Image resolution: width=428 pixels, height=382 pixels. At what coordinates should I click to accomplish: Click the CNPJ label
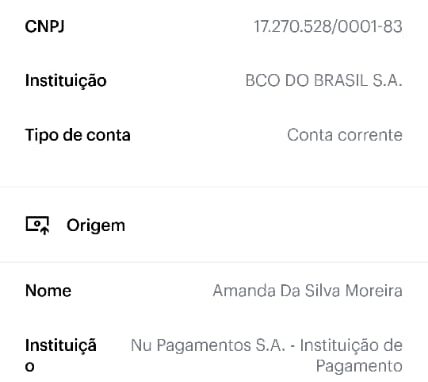click(45, 26)
